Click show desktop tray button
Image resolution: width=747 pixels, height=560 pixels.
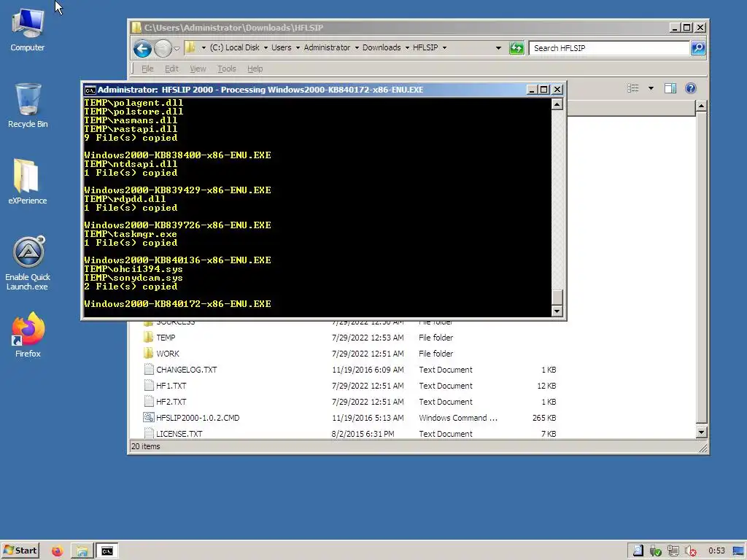(x=738, y=551)
